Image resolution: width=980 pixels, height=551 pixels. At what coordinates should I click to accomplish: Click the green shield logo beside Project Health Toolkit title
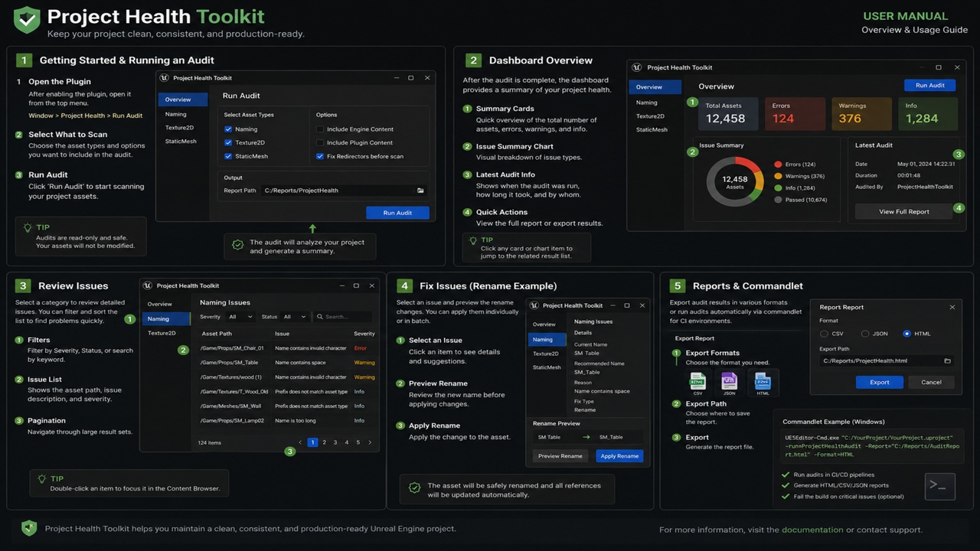click(x=27, y=19)
